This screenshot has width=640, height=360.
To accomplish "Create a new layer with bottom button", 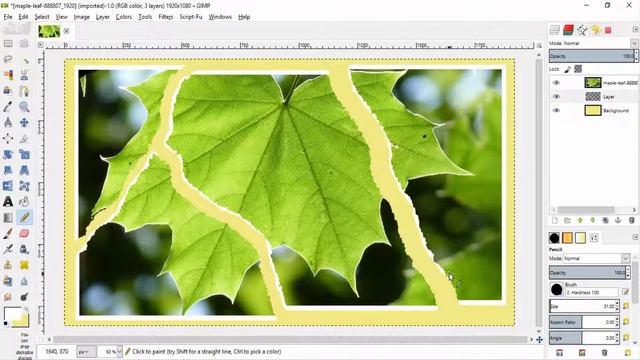I will coord(554,220).
